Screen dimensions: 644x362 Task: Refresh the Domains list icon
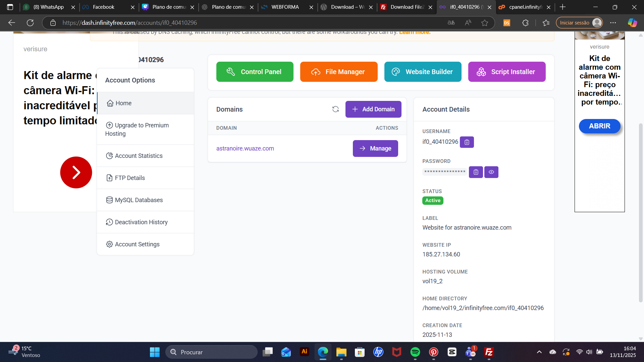tap(335, 109)
